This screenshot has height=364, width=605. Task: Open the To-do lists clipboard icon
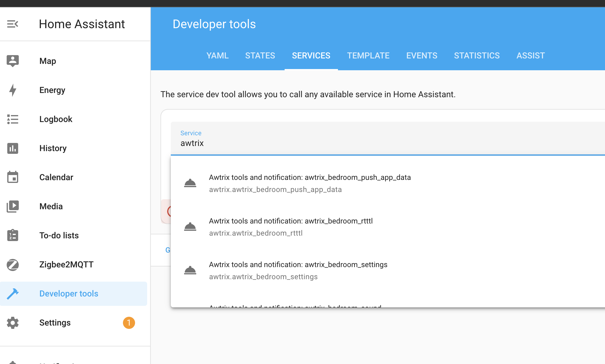tap(13, 235)
